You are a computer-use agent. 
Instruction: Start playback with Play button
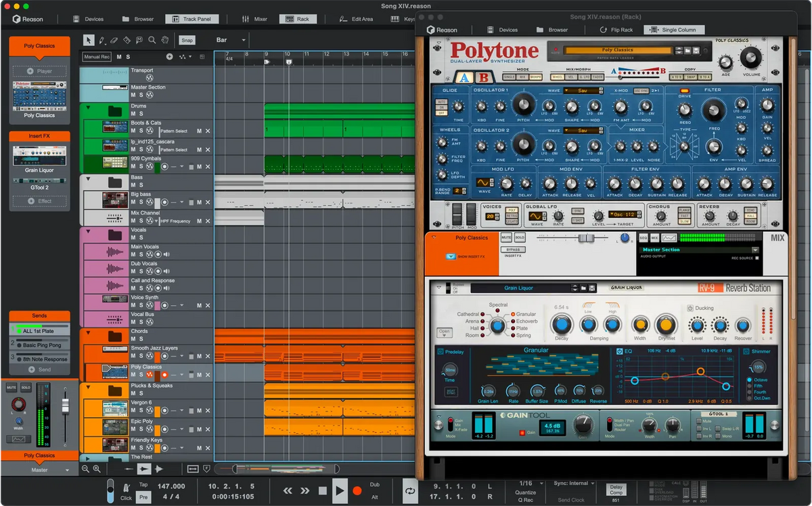(x=340, y=490)
